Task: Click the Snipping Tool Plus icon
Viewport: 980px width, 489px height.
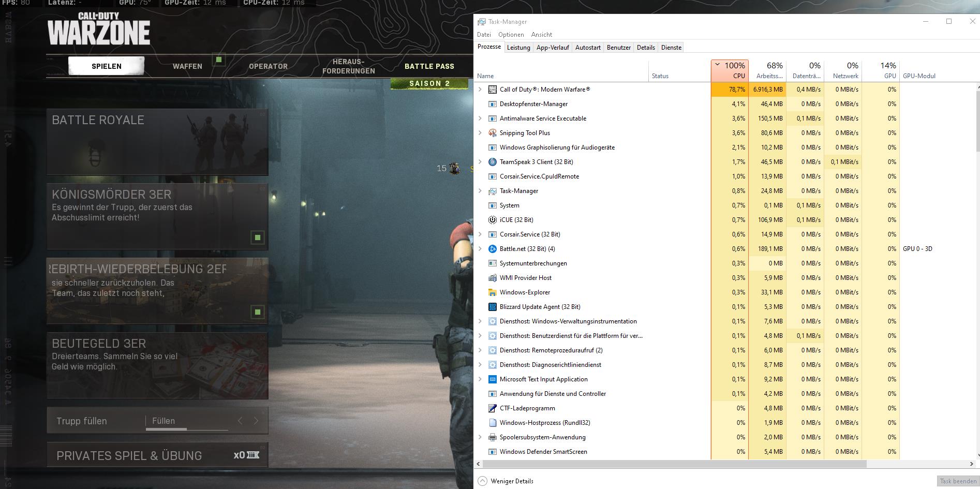Action: tap(492, 133)
